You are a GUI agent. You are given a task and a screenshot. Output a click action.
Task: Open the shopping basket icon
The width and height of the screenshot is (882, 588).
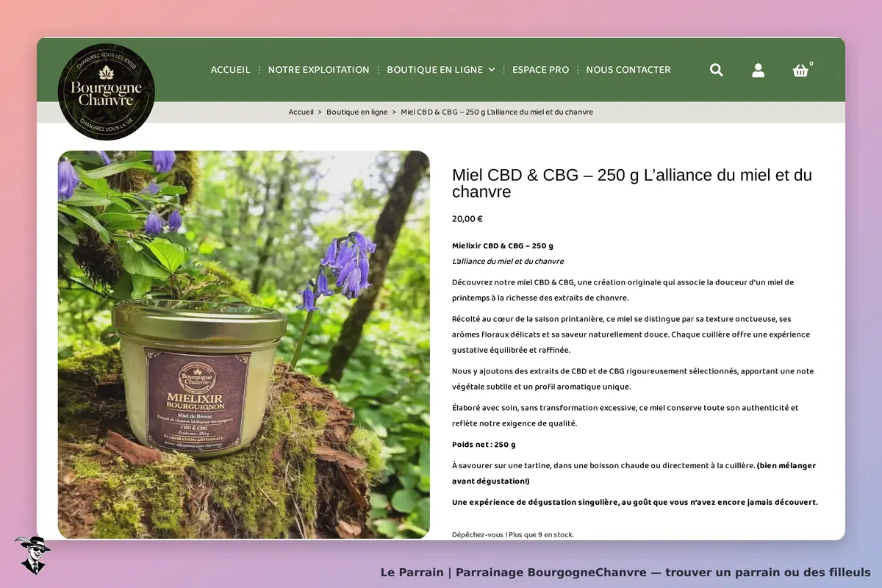point(800,71)
